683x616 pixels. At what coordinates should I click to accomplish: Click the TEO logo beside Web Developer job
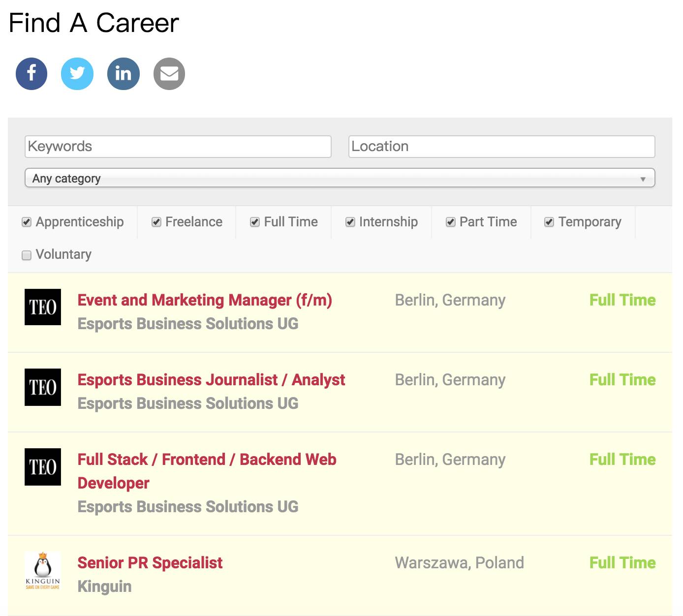tap(43, 467)
